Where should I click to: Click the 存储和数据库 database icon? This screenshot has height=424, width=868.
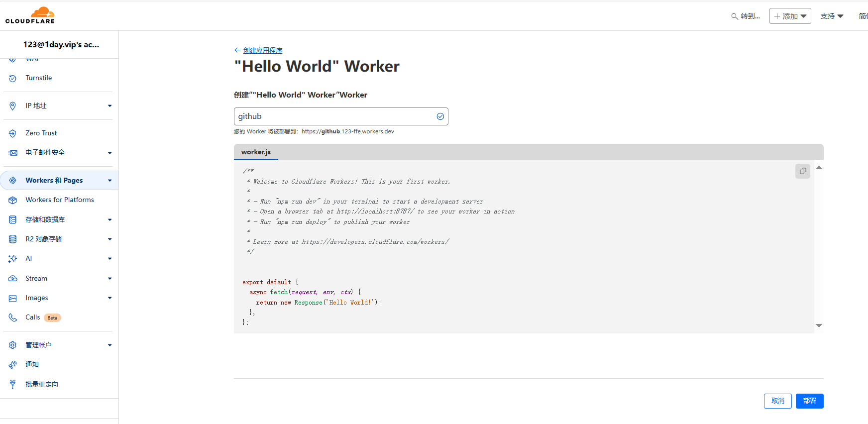(x=13, y=219)
